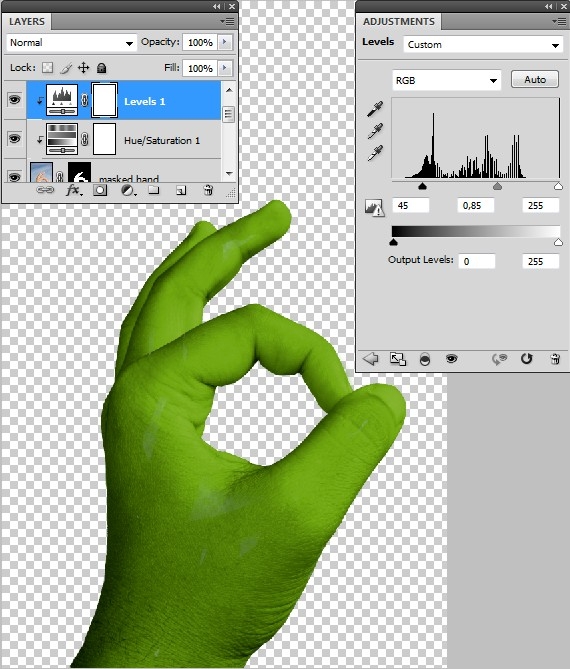Open Layers panel options menu
This screenshot has height=669, width=570.
pos(227,21)
